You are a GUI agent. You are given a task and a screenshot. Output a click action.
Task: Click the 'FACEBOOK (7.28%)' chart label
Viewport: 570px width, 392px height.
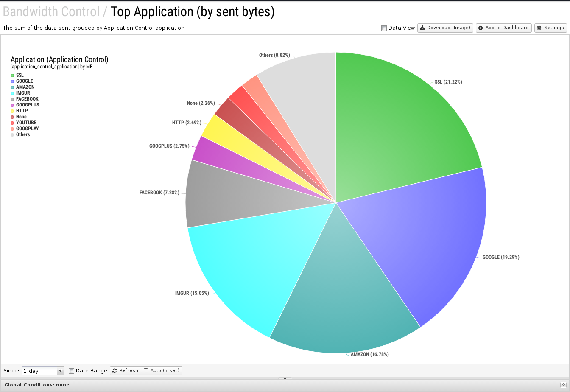159,193
